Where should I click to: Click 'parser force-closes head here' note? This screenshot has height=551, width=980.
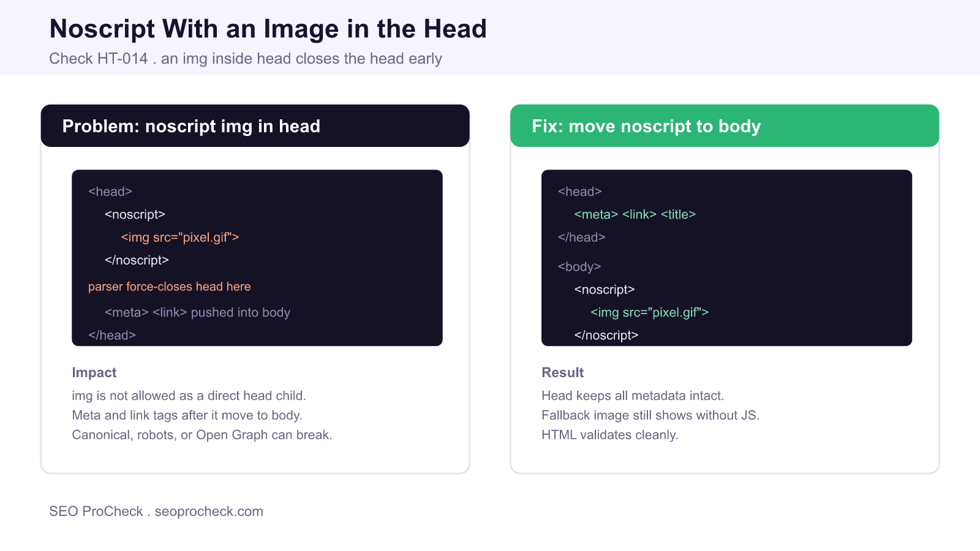click(169, 287)
